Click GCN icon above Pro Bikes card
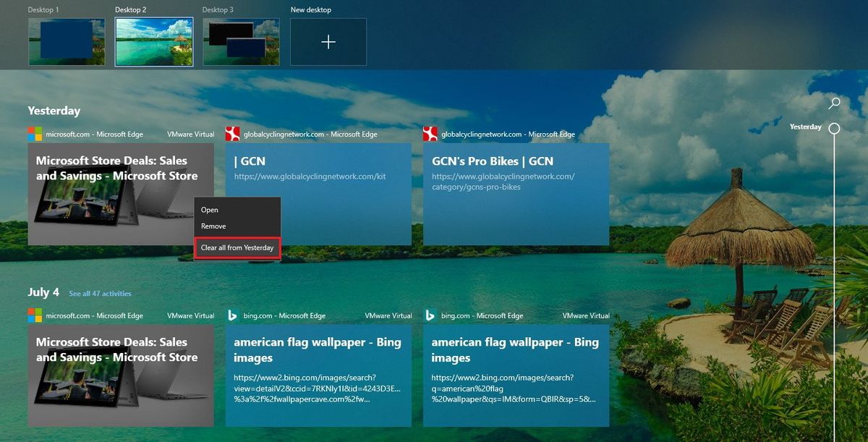Viewport: 868px width, 442px height. (430, 134)
